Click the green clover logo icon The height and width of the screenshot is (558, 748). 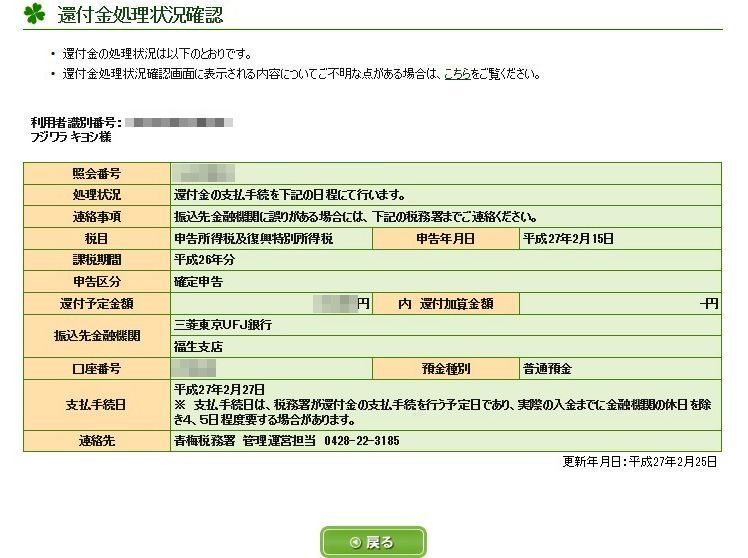click(x=34, y=13)
